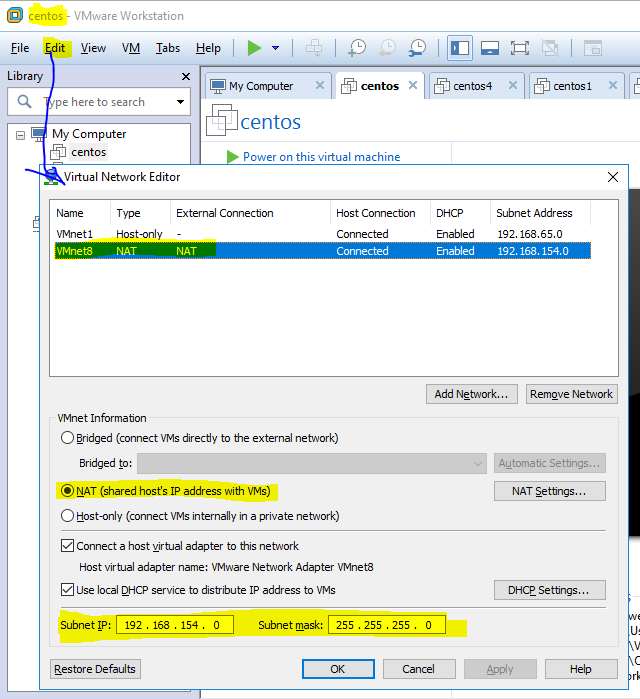
Task: Click the 192.168.65.0 subnet address cell
Action: point(529,234)
